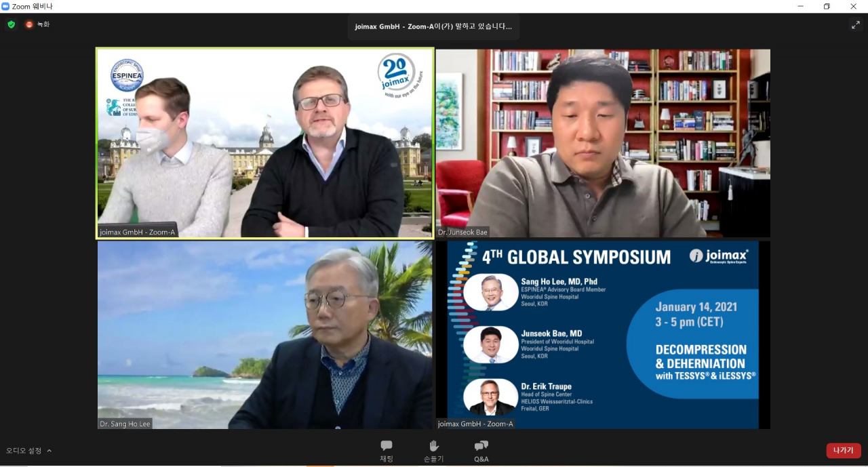
Task: Click the 'Zoom 웨비나' window title
Action: pyautogui.click(x=32, y=6)
